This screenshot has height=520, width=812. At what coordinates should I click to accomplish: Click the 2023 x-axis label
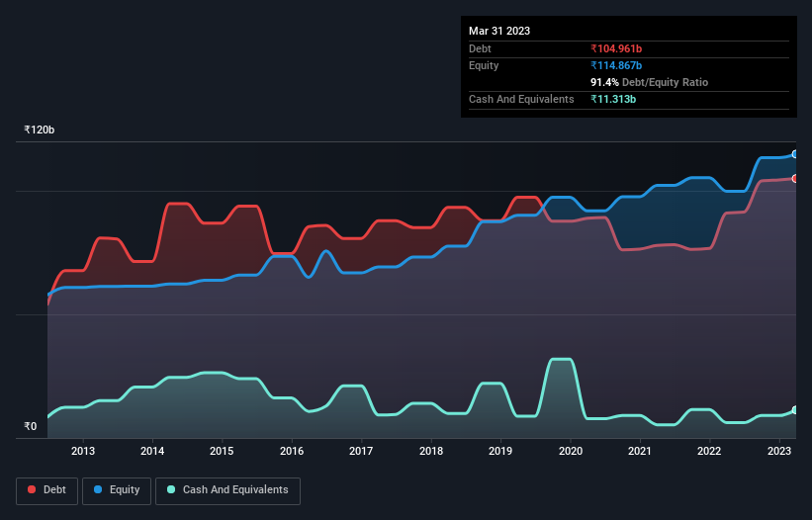tap(778, 451)
